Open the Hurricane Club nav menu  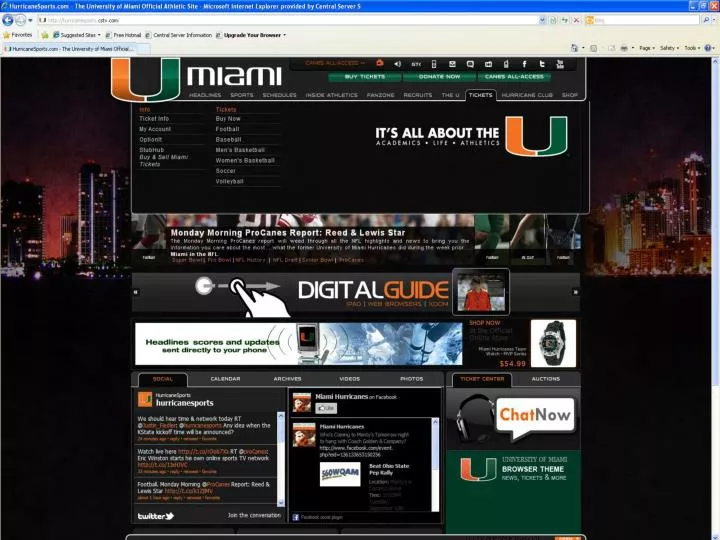coord(527,95)
